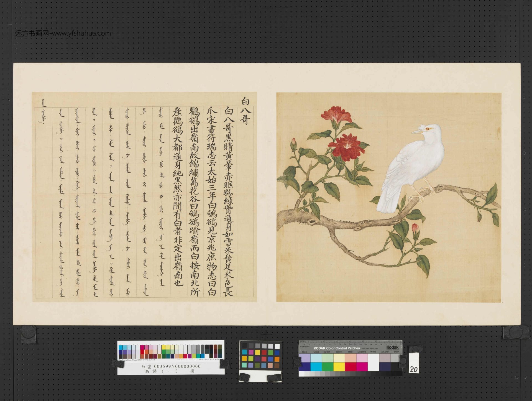Click the handwritten number tag 20

pyautogui.click(x=414, y=363)
